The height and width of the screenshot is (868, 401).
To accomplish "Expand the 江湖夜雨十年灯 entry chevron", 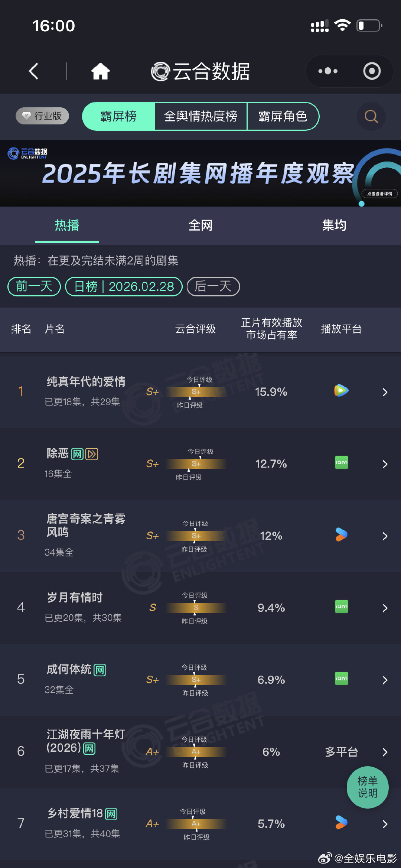I will pyautogui.click(x=385, y=752).
